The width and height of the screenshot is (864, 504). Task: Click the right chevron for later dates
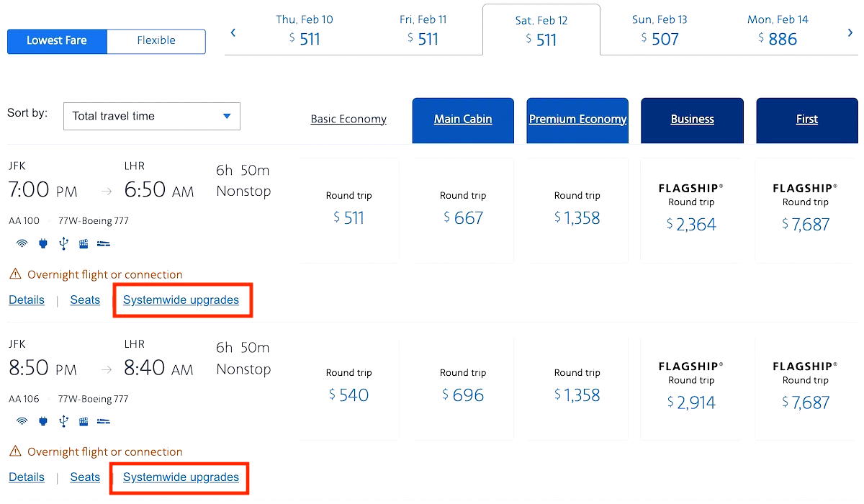pos(850,32)
